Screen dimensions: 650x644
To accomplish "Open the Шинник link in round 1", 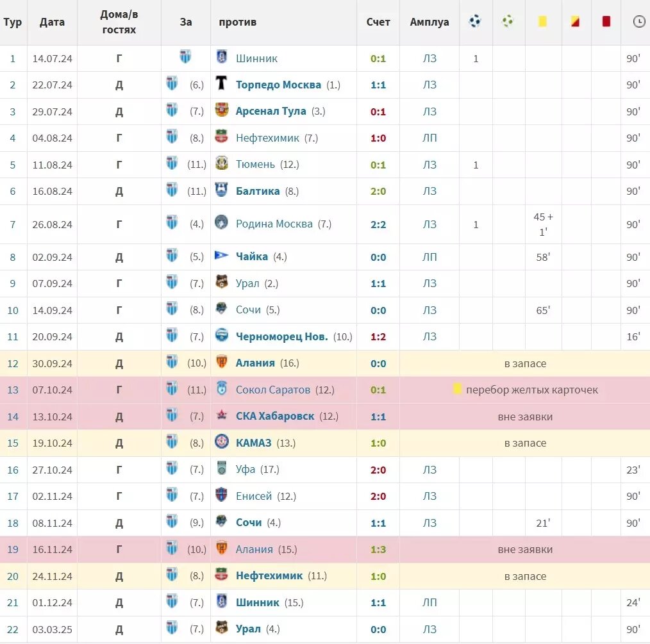I will 256,58.
